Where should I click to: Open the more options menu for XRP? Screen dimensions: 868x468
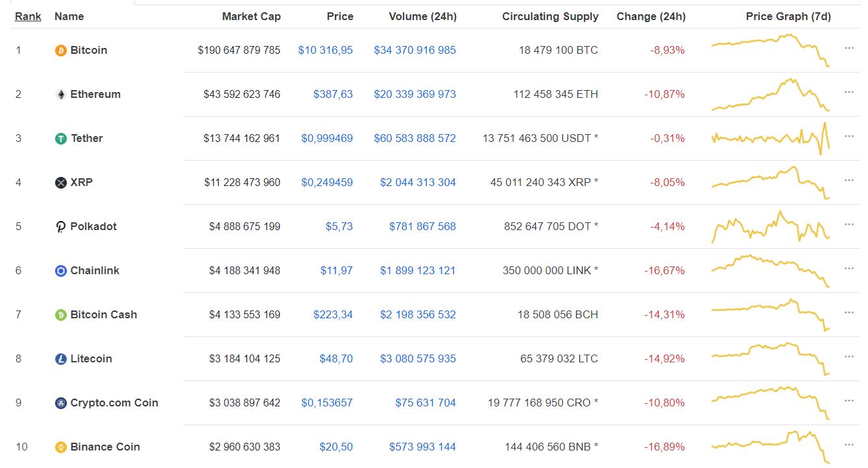coord(849,180)
